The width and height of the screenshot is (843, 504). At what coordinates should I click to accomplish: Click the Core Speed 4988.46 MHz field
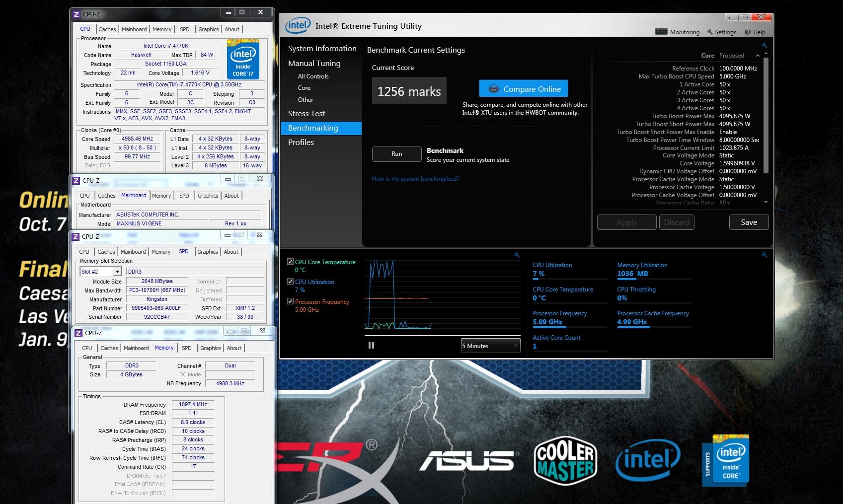138,139
